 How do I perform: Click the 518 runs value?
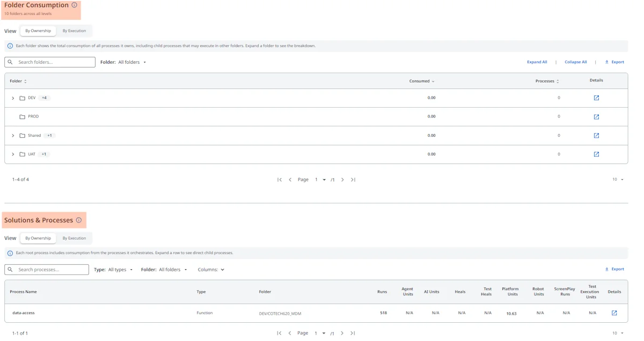tap(383, 313)
